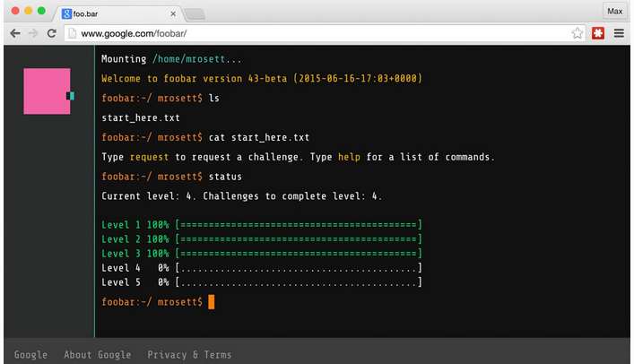Click the Google footer link
The height and width of the screenshot is (364, 634).
click(x=30, y=354)
